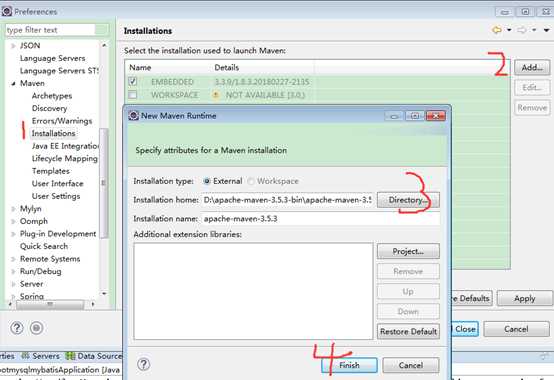Click the Close button in Preferences

tap(465, 329)
